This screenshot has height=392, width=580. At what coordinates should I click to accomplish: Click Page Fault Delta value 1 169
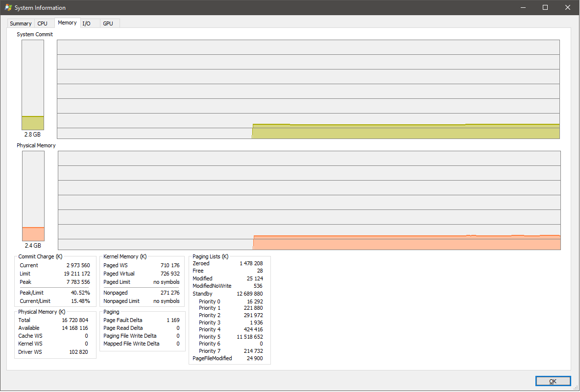(x=173, y=320)
